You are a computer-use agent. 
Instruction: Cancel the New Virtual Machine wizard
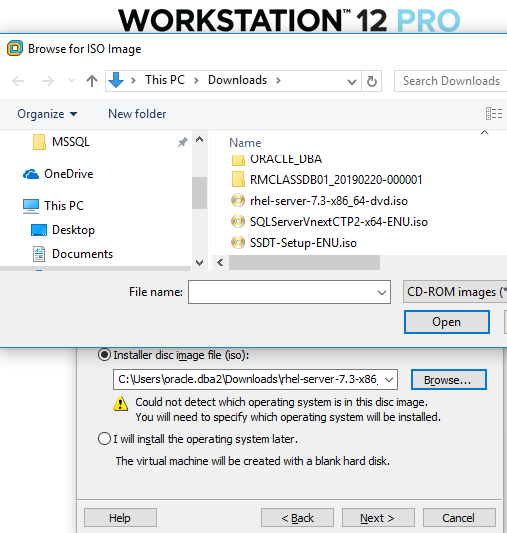pyautogui.click(x=459, y=518)
